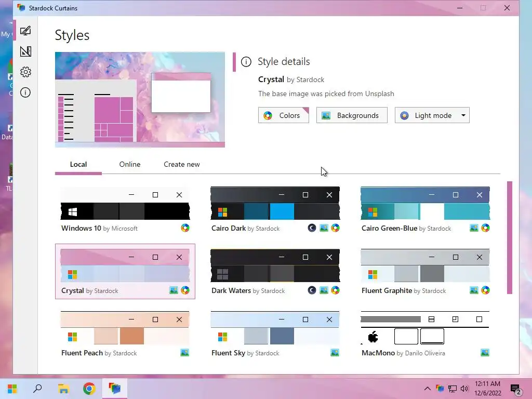Select the Cairo Green-Blue style thumbnail

pyautogui.click(x=425, y=204)
